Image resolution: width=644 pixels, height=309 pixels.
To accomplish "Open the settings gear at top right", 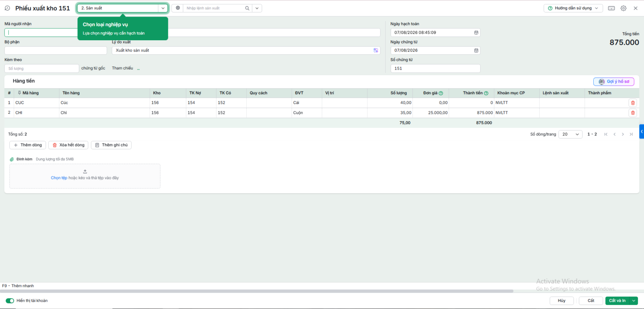I will pyautogui.click(x=623, y=8).
